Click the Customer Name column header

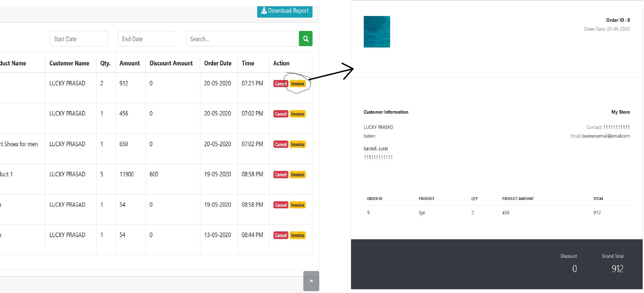[x=69, y=63]
